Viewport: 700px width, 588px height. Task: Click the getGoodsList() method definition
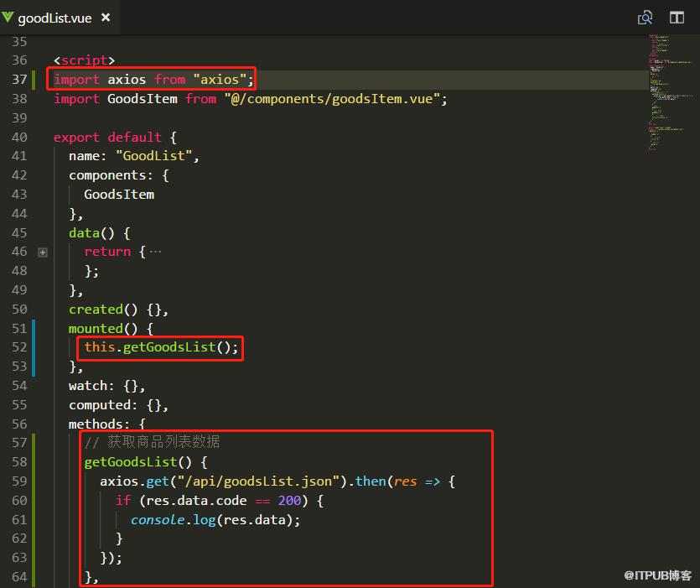point(146,462)
